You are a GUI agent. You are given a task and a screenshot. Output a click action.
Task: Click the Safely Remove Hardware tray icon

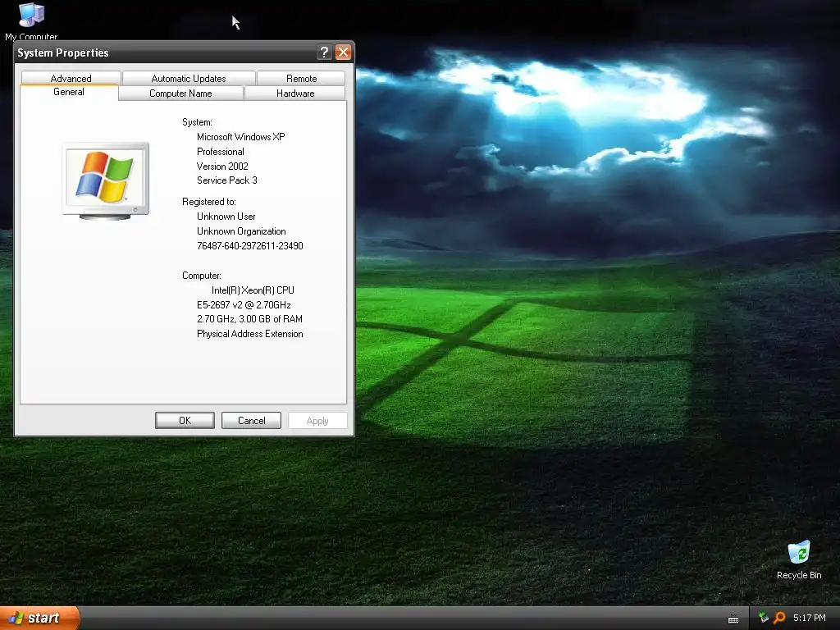point(764,618)
